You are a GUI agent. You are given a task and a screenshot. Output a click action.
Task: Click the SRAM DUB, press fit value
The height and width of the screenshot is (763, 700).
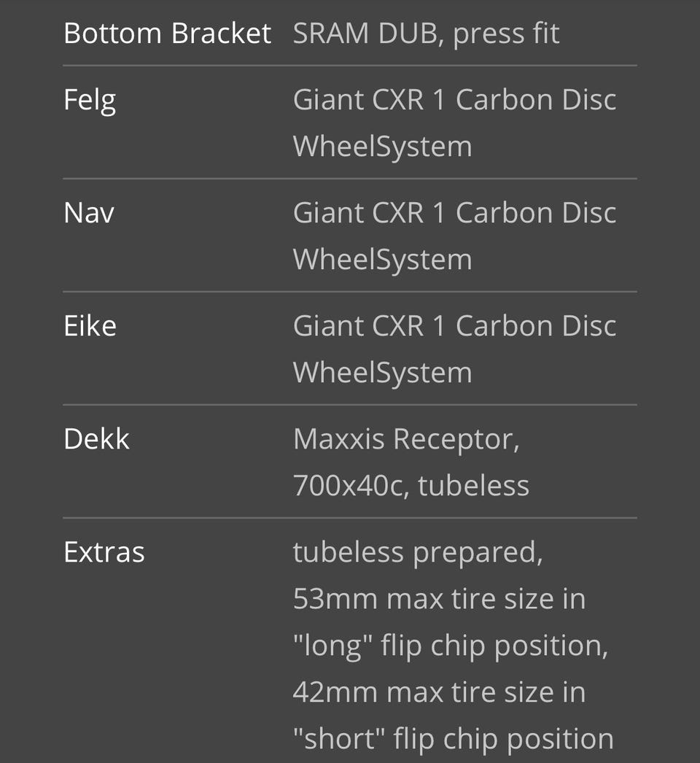point(426,34)
